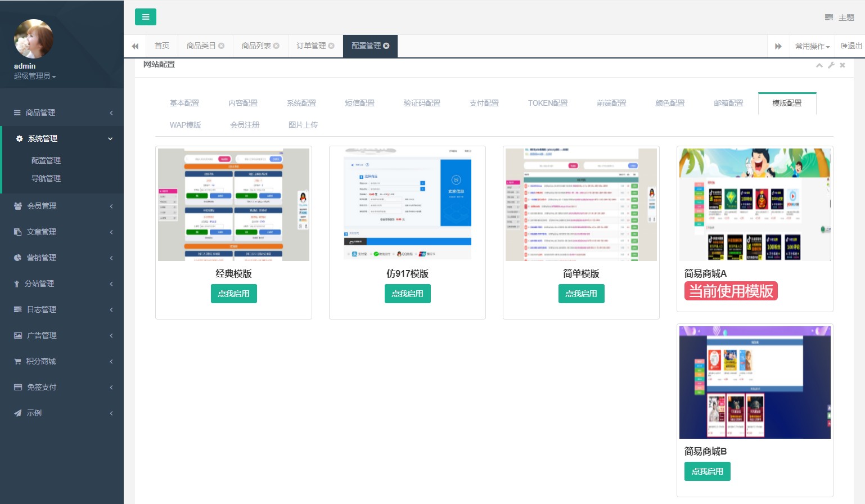Click the 系统管理 gear icon
The image size is (865, 504).
point(20,138)
